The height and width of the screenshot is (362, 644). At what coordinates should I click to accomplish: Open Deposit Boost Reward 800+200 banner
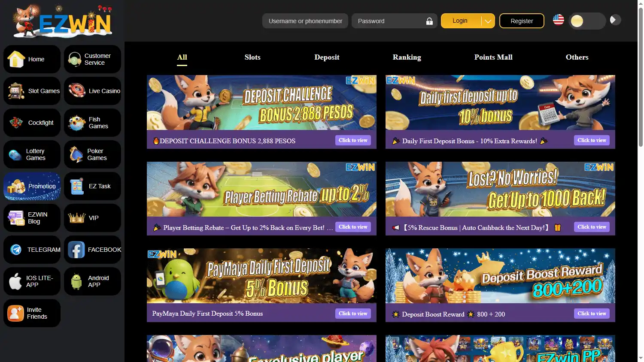click(500, 276)
